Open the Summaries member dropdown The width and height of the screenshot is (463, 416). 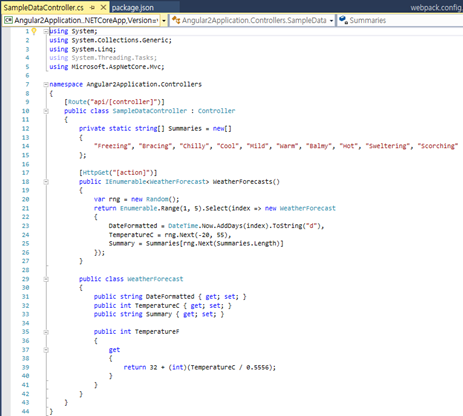pos(400,20)
